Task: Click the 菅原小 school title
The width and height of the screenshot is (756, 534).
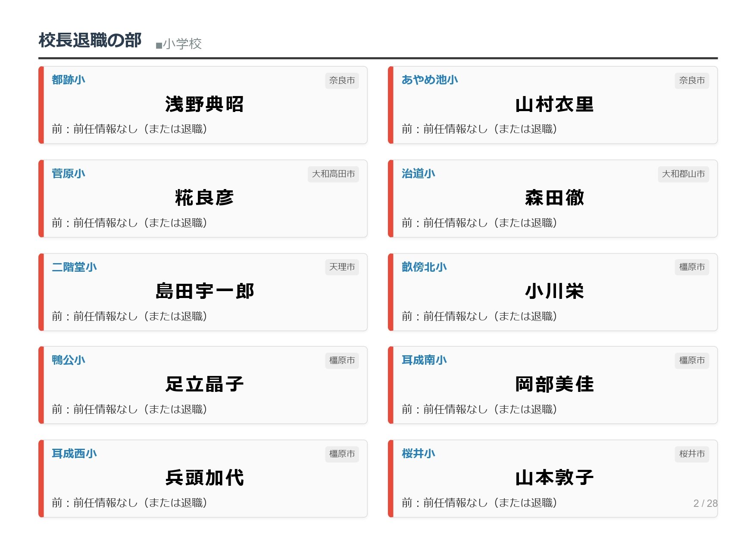Action: coord(68,174)
